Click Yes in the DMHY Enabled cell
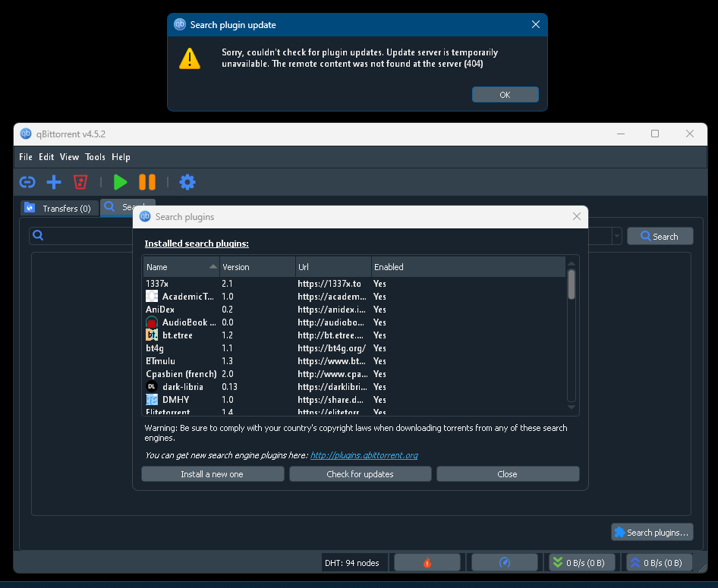718x588 pixels. click(379, 400)
